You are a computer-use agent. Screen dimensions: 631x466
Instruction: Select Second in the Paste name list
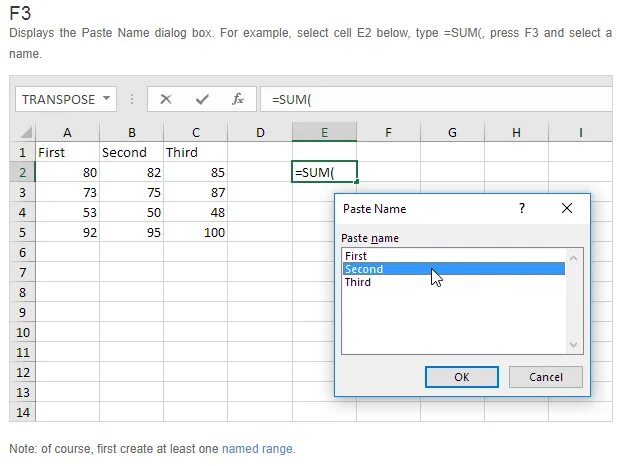[x=364, y=269]
